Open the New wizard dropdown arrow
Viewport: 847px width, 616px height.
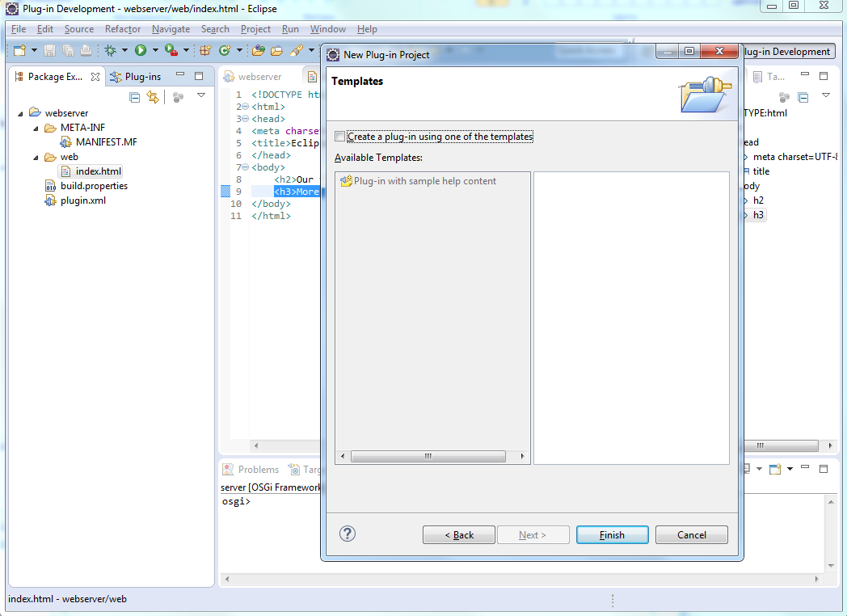point(34,51)
